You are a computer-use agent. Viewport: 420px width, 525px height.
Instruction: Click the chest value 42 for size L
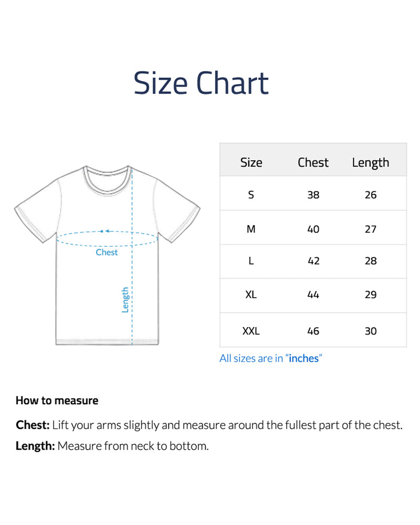(313, 261)
